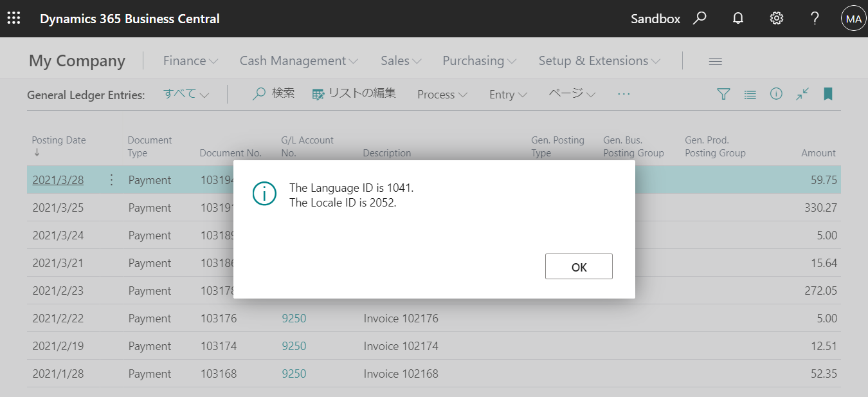
Task: Expand the Finance menu
Action: [190, 60]
